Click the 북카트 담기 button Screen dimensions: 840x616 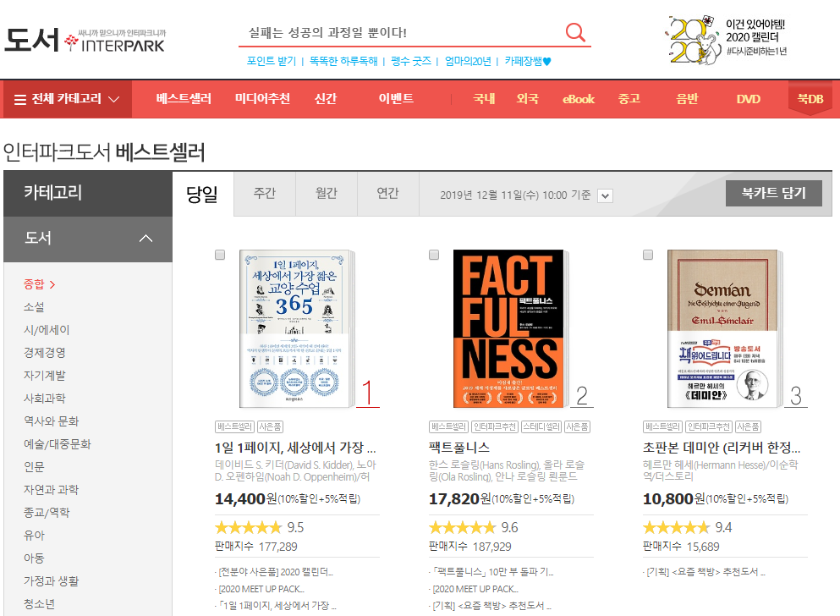point(773,194)
